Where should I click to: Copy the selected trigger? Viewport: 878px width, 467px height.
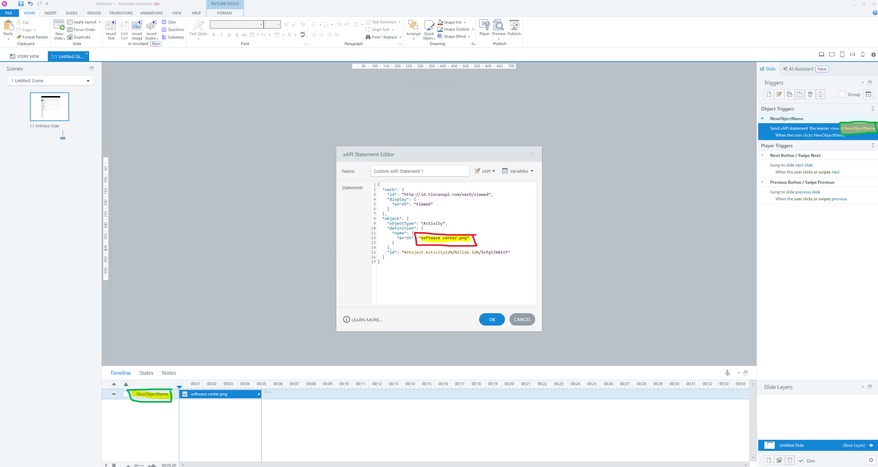pos(790,94)
